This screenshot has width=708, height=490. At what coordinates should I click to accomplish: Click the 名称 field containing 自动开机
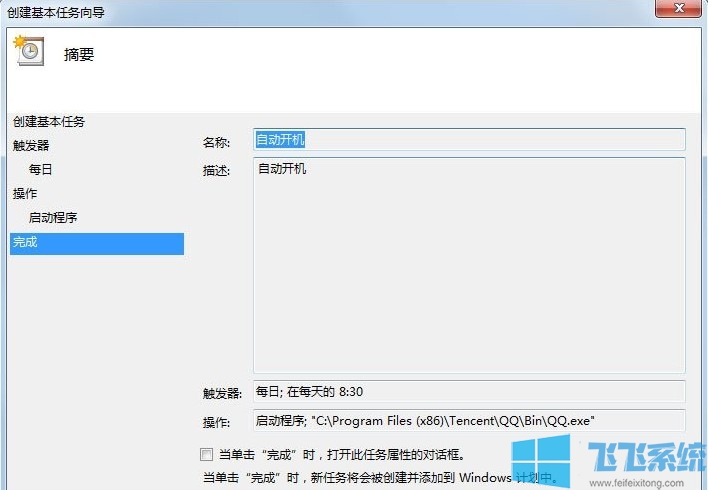pyautogui.click(x=469, y=140)
